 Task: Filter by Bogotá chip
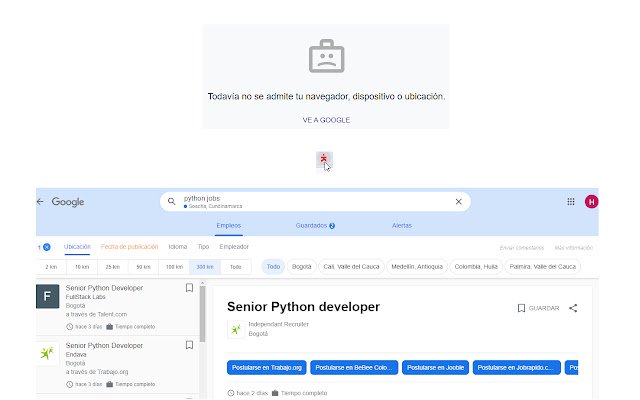tap(302, 267)
